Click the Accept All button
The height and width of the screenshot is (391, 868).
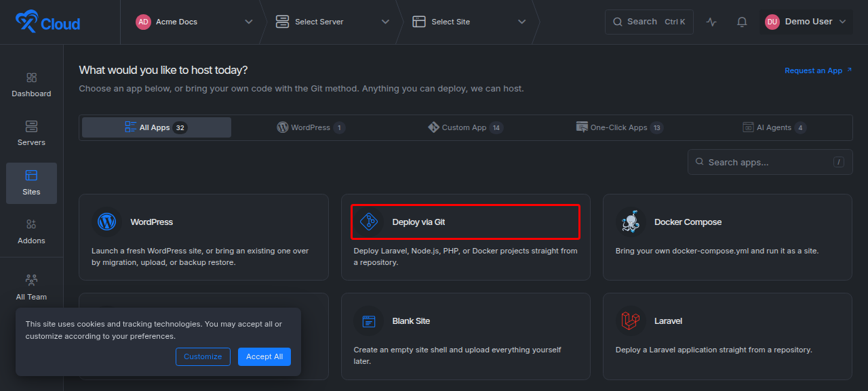264,356
